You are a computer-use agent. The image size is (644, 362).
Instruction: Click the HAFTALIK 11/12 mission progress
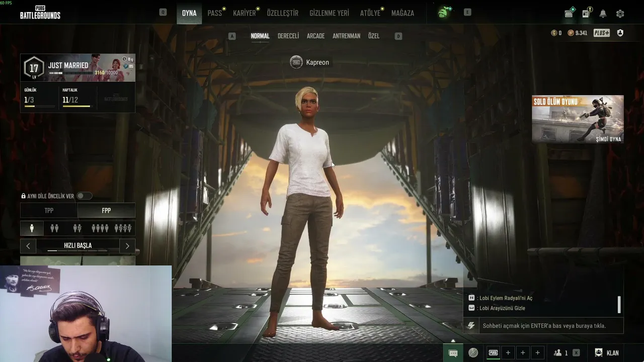76,99
